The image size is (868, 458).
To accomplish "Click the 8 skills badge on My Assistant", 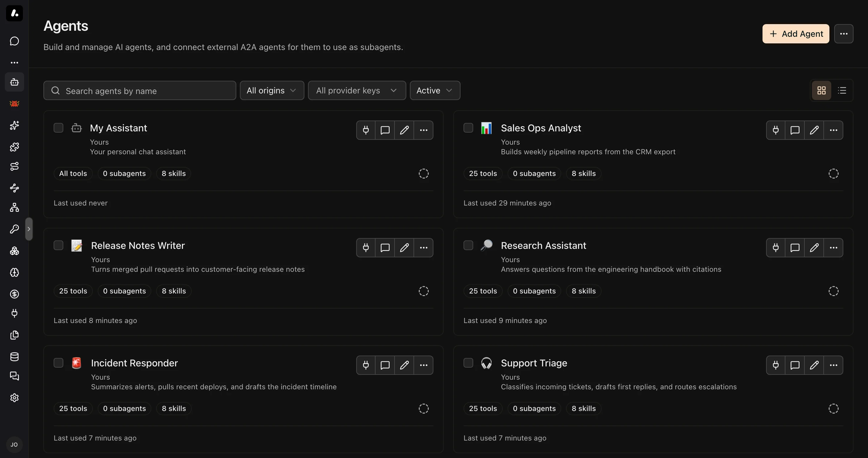I will (174, 174).
